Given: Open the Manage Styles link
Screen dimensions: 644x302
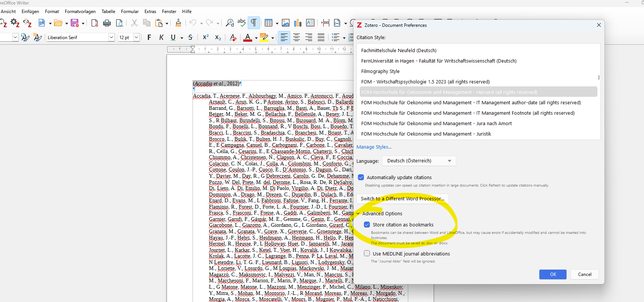Looking at the screenshot, I should (374, 147).
